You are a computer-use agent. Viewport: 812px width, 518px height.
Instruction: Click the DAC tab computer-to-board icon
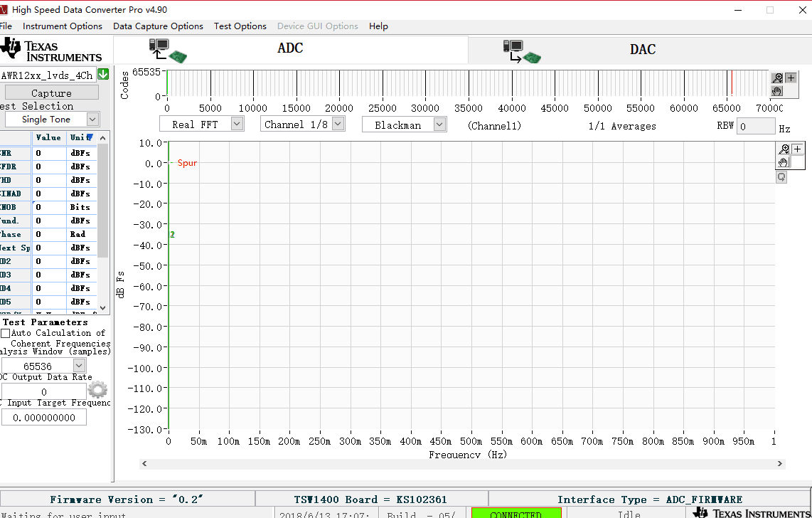click(x=522, y=52)
